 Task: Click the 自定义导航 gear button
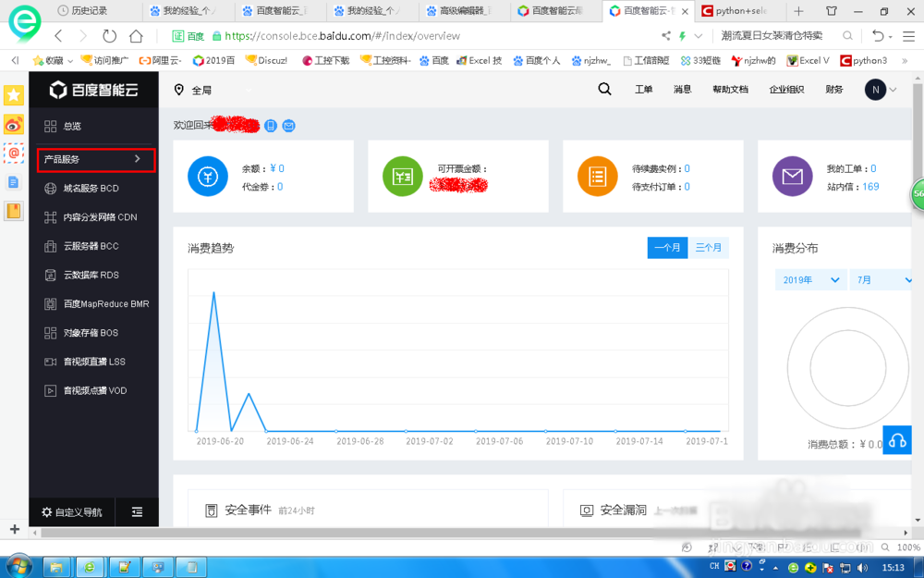click(x=71, y=512)
